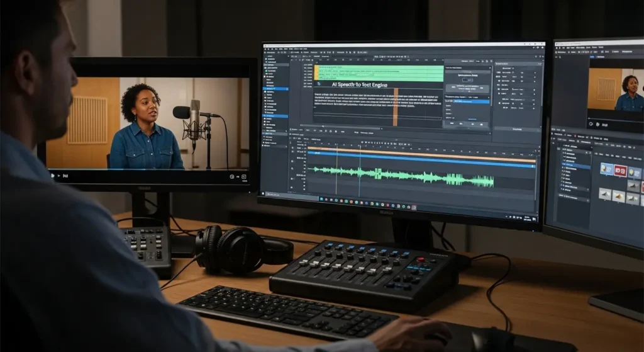The width and height of the screenshot is (644, 352).
Task: Select the blue track bar in the timeline
Action: tap(421, 159)
